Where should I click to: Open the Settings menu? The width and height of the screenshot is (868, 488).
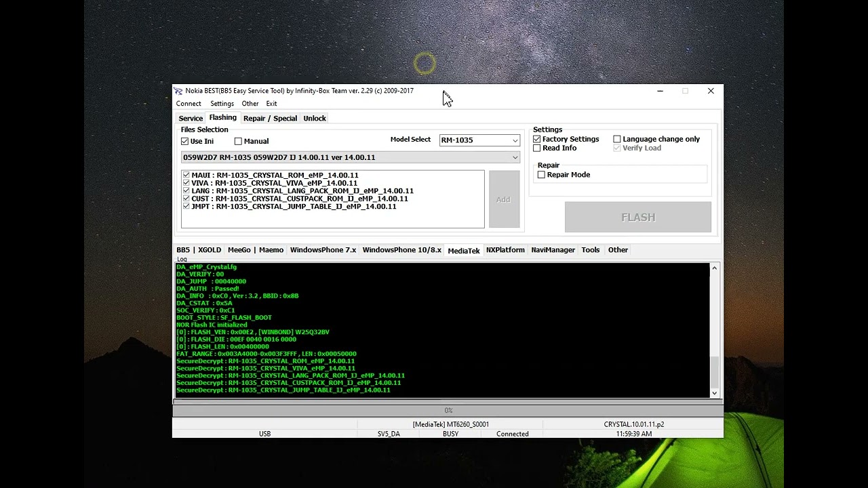click(222, 104)
